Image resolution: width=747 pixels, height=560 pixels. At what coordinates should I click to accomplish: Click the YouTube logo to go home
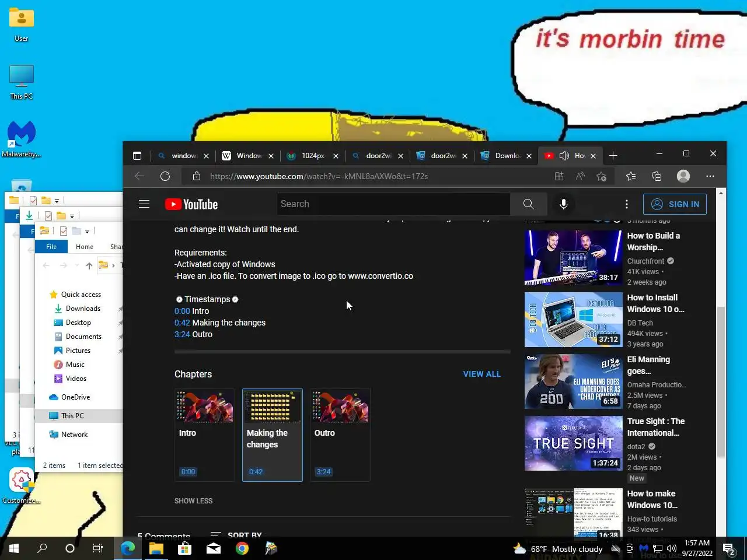(x=191, y=204)
